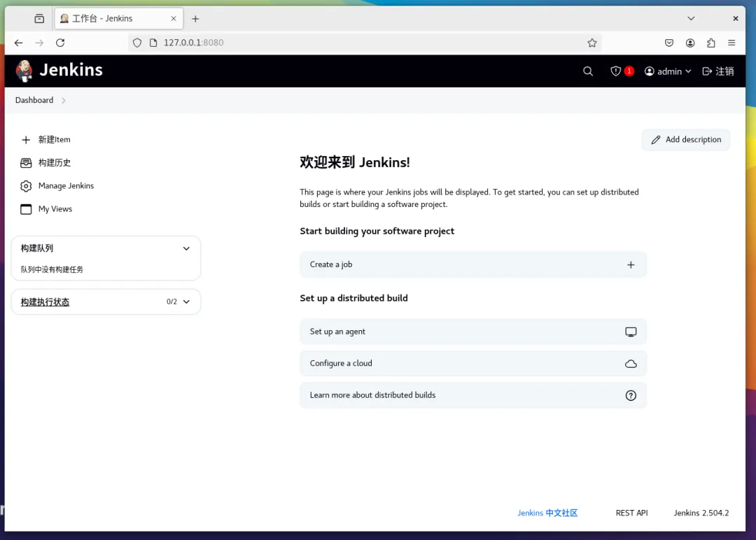The image size is (756, 540).
Task: Click the 欢迎来到 Jenkins! heading
Action: pos(355,162)
